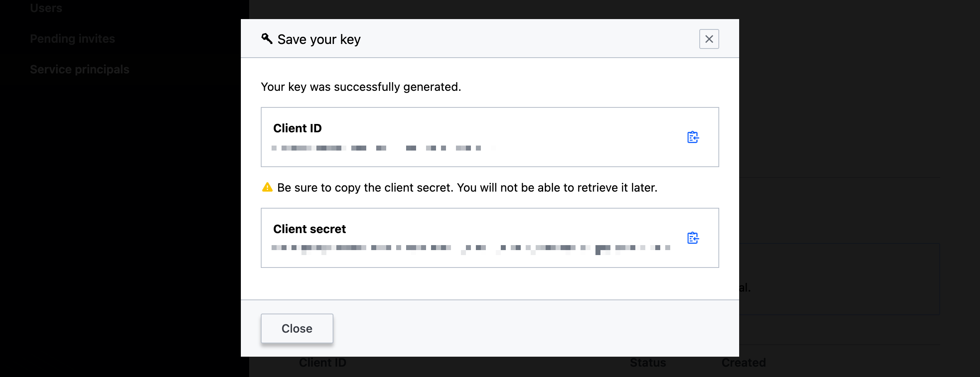Copy the Client ID to clipboard
Image resolution: width=980 pixels, height=377 pixels.
point(693,137)
